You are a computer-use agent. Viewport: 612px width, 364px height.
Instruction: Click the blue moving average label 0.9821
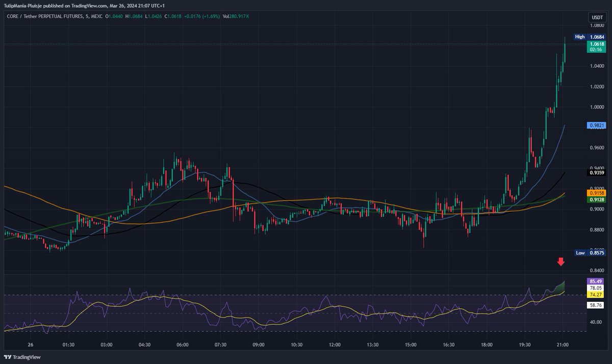click(596, 125)
